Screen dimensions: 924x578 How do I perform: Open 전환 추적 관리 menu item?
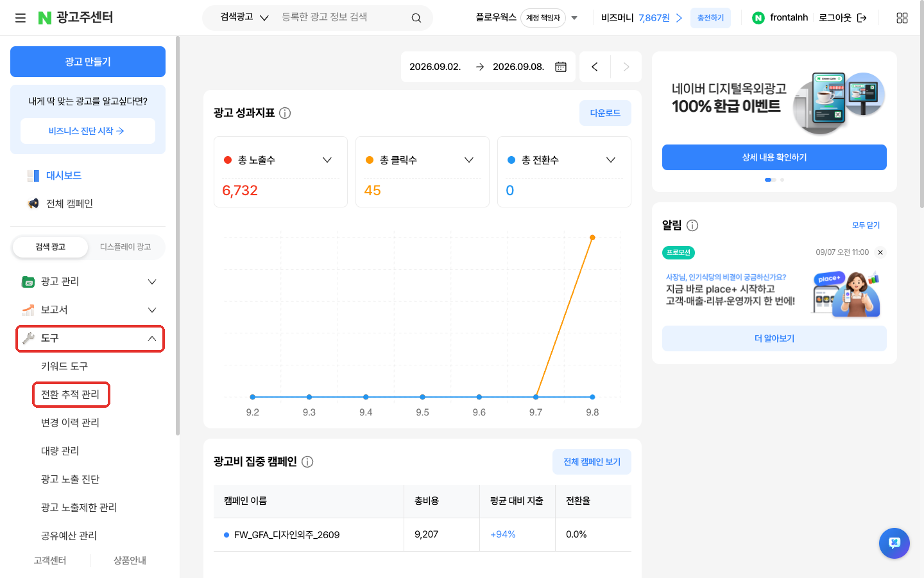[71, 394]
